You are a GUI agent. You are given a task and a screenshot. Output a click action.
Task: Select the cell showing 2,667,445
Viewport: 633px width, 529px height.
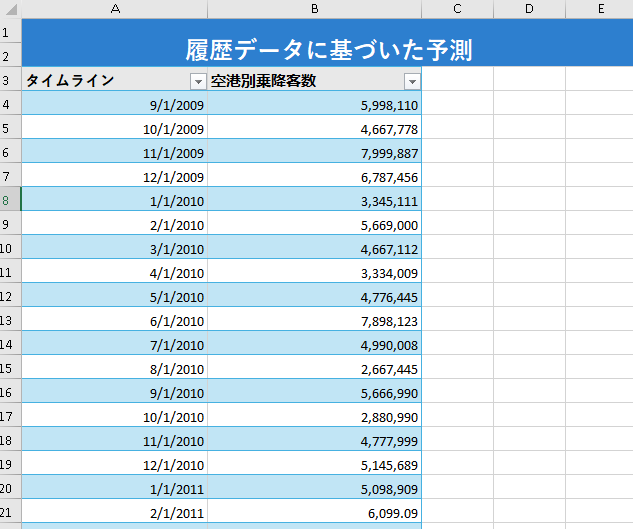click(x=314, y=367)
